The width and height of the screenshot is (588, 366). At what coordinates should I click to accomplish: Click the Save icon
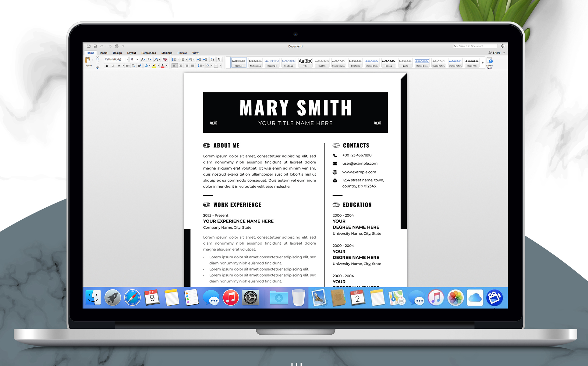(95, 46)
